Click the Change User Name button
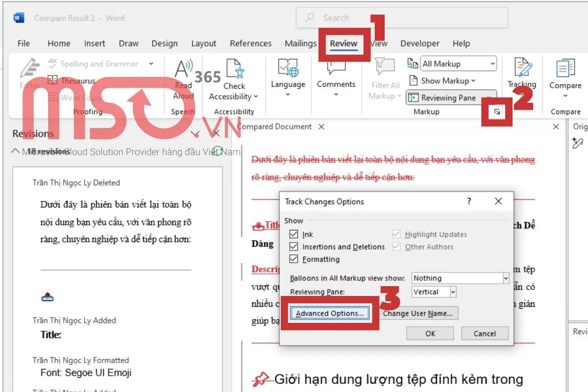The width and height of the screenshot is (588, 392). click(419, 313)
